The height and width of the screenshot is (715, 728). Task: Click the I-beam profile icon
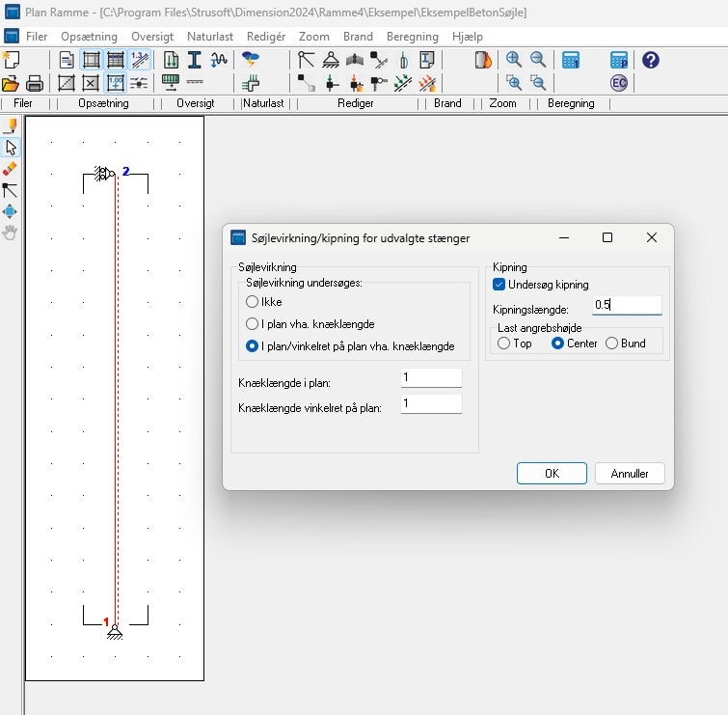tap(194, 60)
